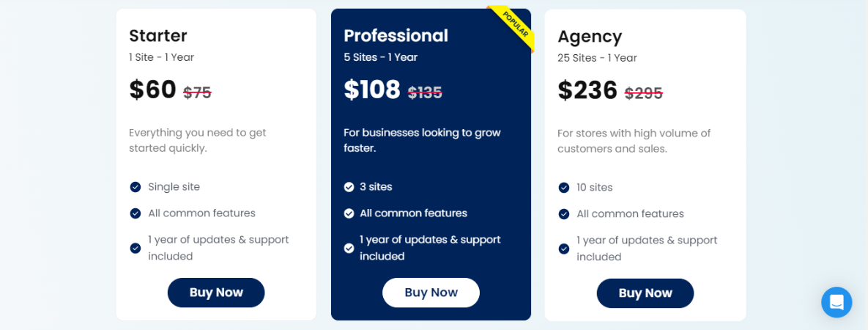Image resolution: width=868 pixels, height=330 pixels.
Task: Click Agency's updates & support checkmark
Action: pos(564,249)
